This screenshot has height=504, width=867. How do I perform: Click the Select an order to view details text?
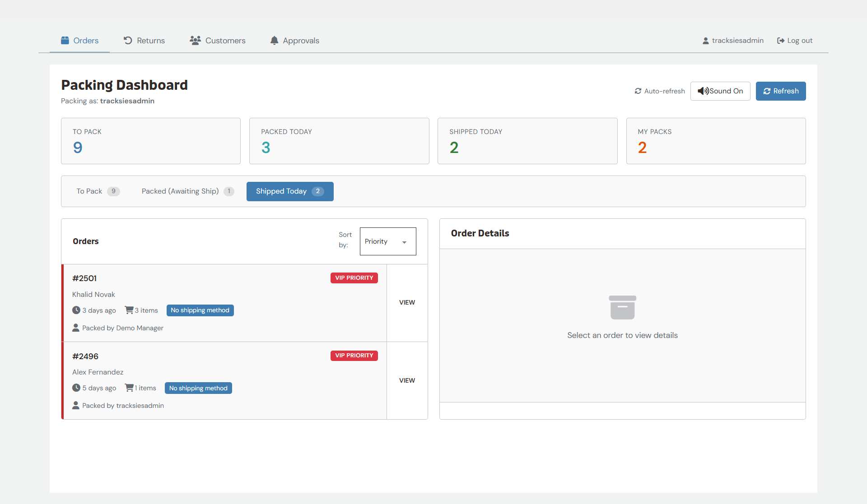click(623, 335)
